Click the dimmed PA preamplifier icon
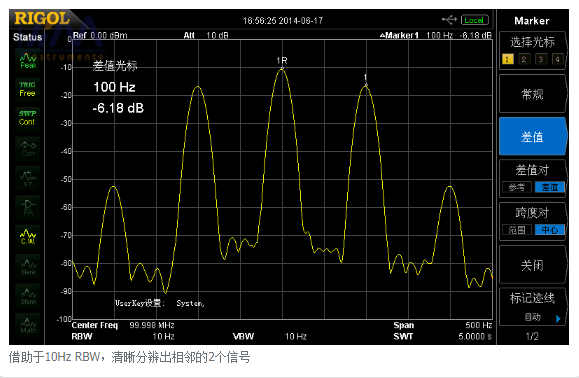 click(28, 207)
